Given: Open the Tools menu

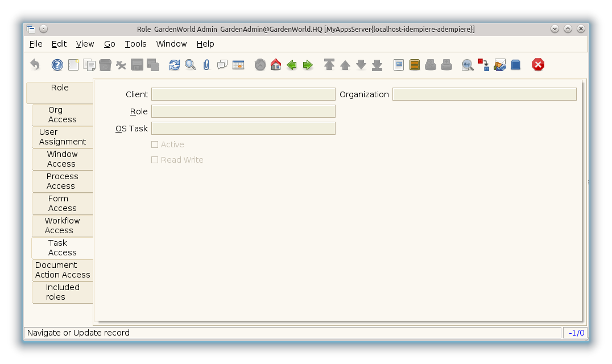Looking at the screenshot, I should (135, 44).
